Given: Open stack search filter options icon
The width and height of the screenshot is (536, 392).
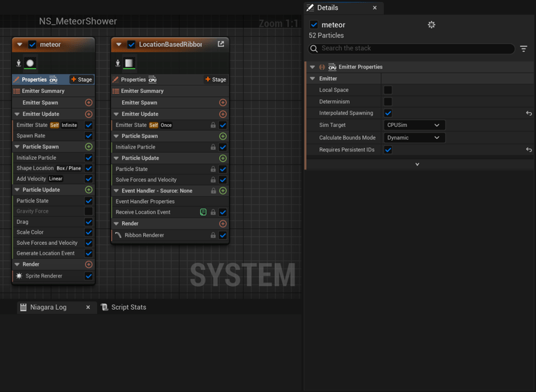Looking at the screenshot, I should 523,49.
